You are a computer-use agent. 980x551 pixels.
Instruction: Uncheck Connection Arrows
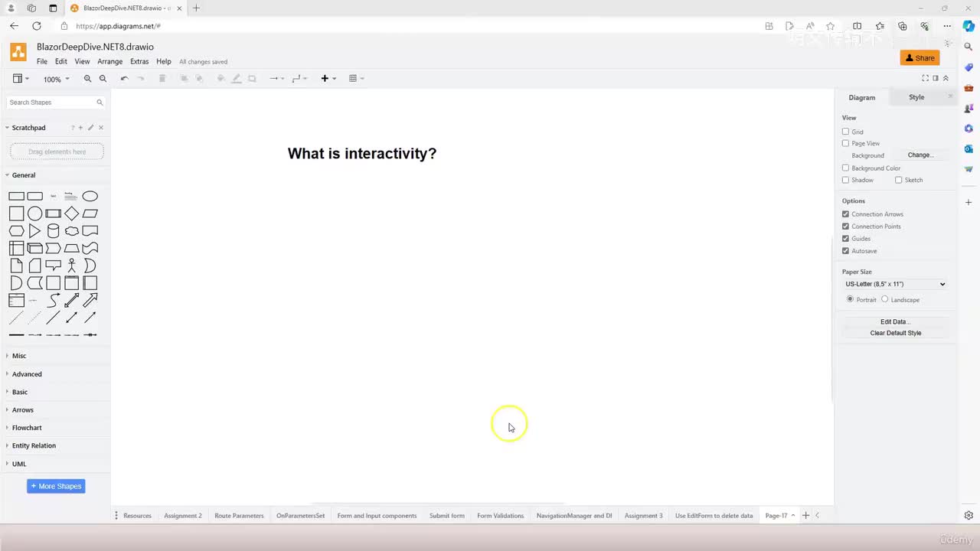click(846, 214)
